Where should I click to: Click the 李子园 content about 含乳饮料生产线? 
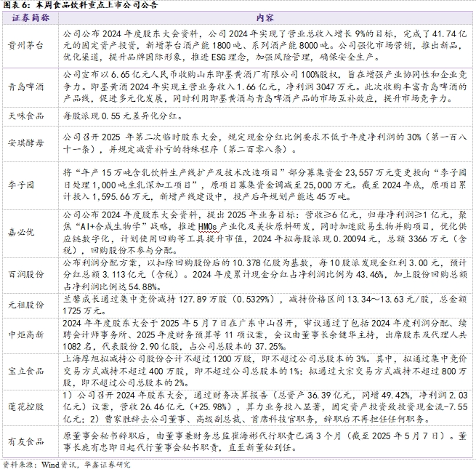pyautogui.click(x=265, y=185)
